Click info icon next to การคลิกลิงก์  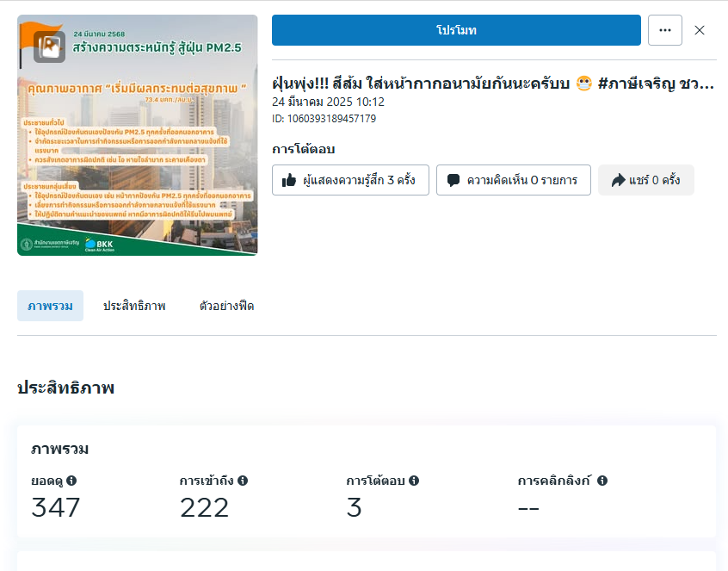point(602,481)
